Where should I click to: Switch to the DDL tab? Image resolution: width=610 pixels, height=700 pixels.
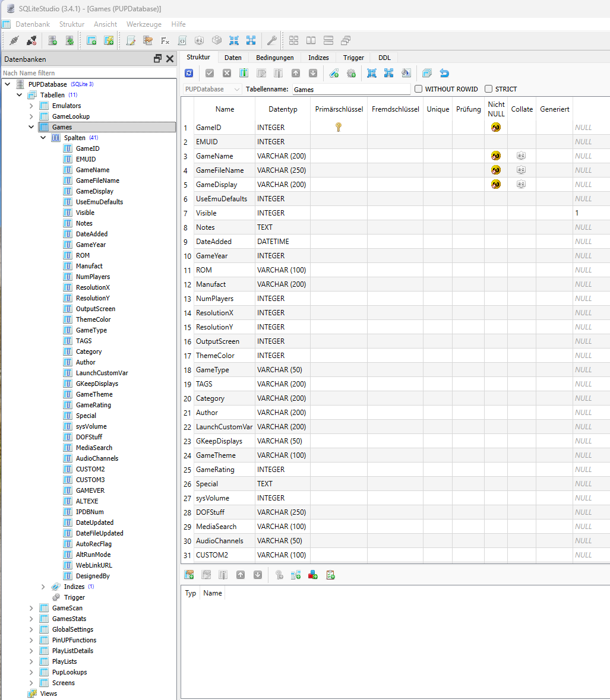pos(384,58)
